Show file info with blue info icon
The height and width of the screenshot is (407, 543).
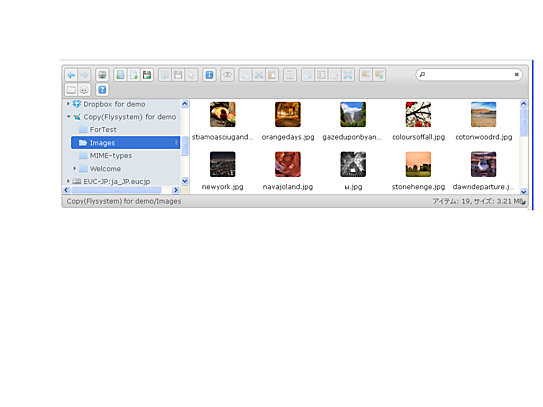(x=209, y=75)
